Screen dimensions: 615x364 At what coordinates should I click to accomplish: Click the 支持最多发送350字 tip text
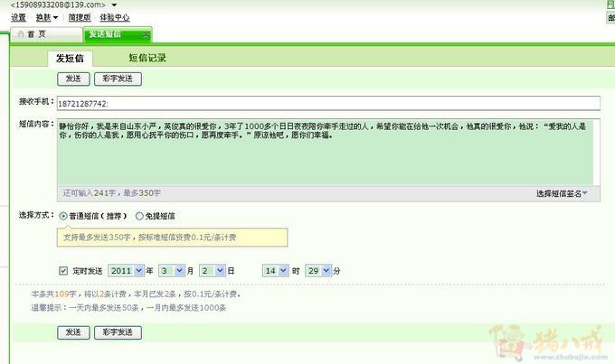[x=149, y=238]
